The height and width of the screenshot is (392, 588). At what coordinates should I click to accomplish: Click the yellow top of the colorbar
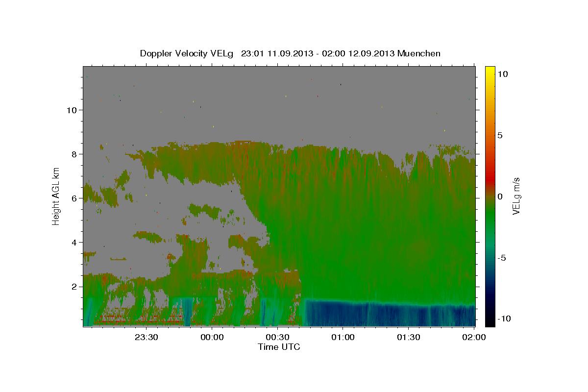pos(490,71)
